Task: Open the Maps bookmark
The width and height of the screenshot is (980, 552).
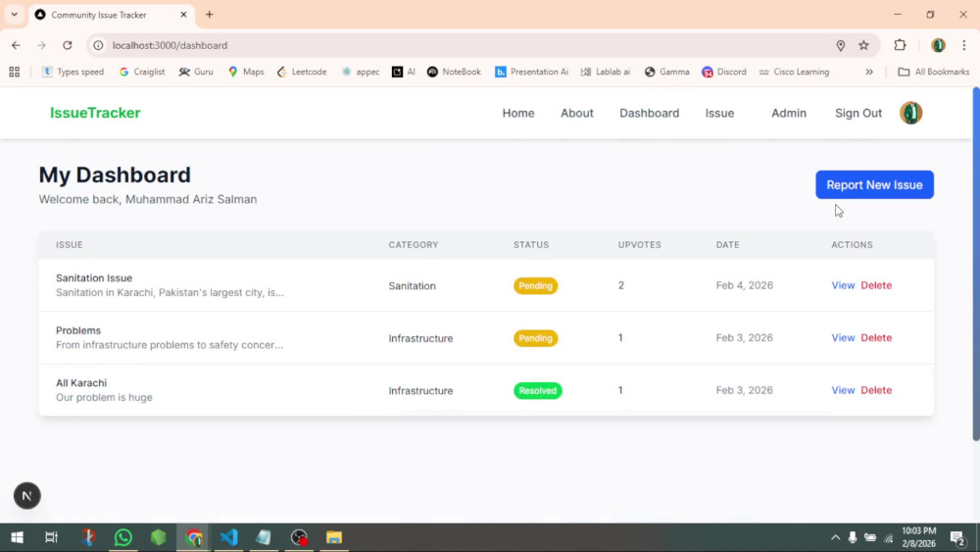Action: [x=246, y=72]
